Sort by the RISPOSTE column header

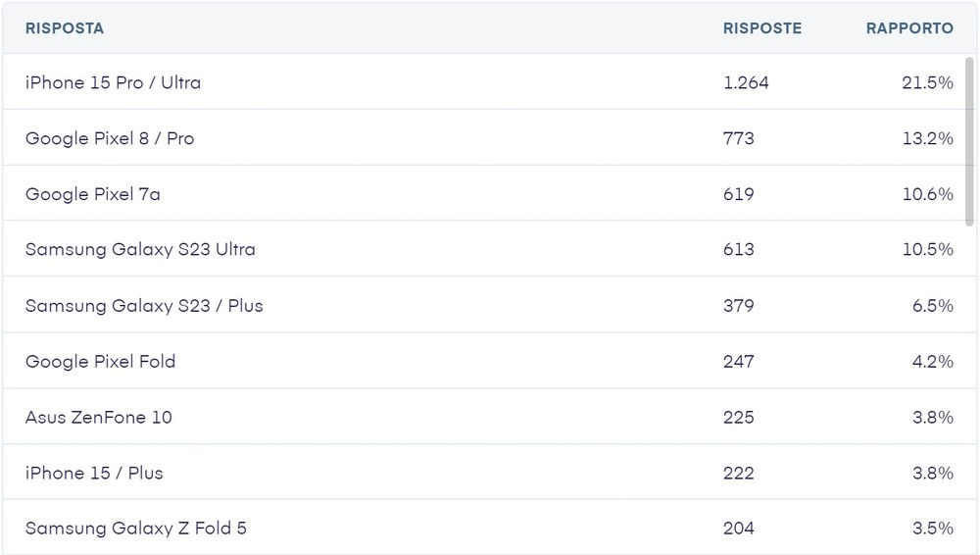(761, 28)
